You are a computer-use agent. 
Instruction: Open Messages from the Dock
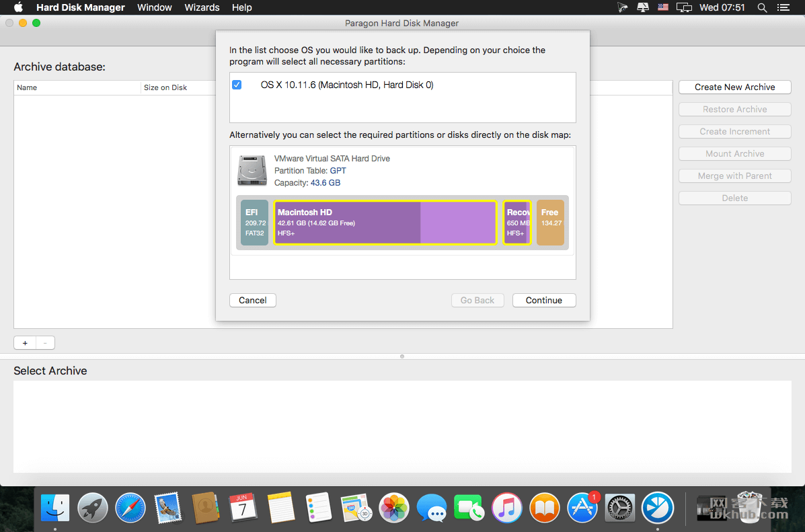coord(432,508)
